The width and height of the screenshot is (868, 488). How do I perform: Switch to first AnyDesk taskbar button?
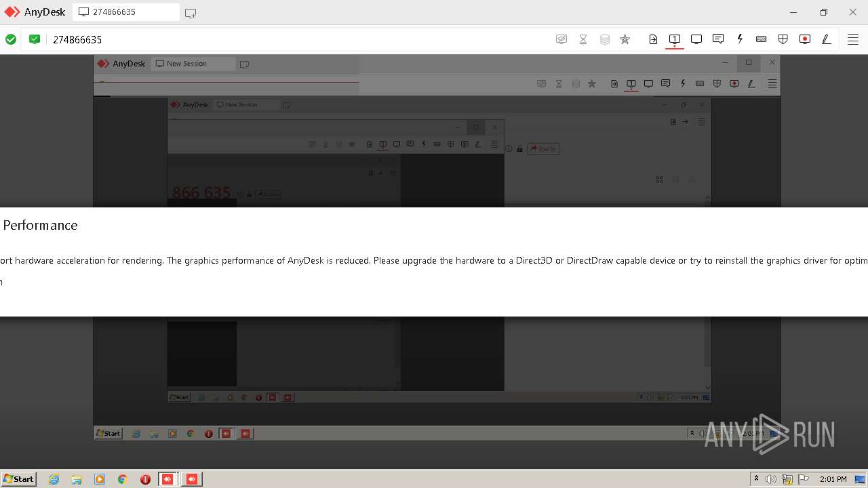168,479
